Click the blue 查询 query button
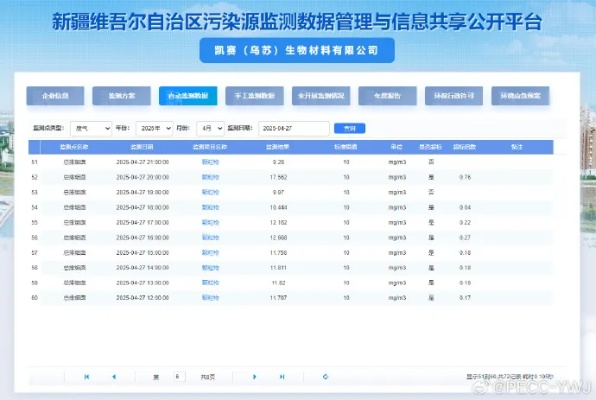596x400 pixels. [x=350, y=129]
